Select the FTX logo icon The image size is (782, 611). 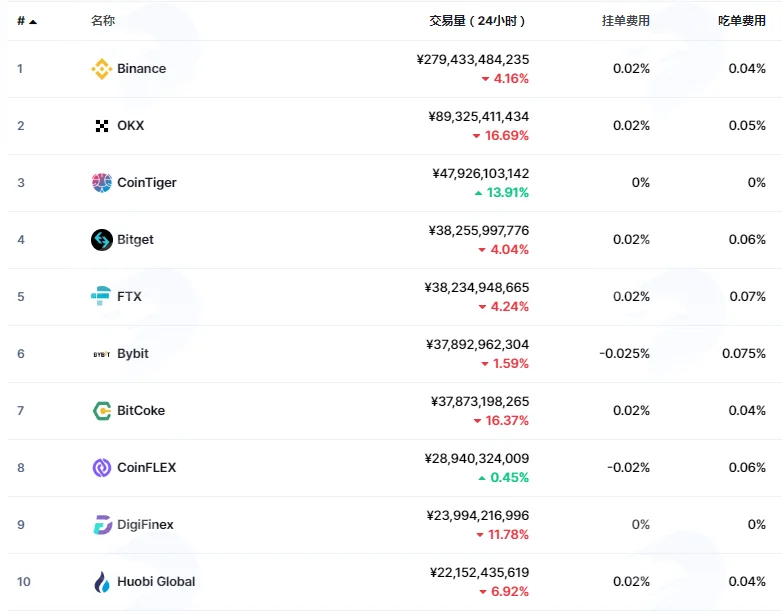pyautogui.click(x=101, y=296)
